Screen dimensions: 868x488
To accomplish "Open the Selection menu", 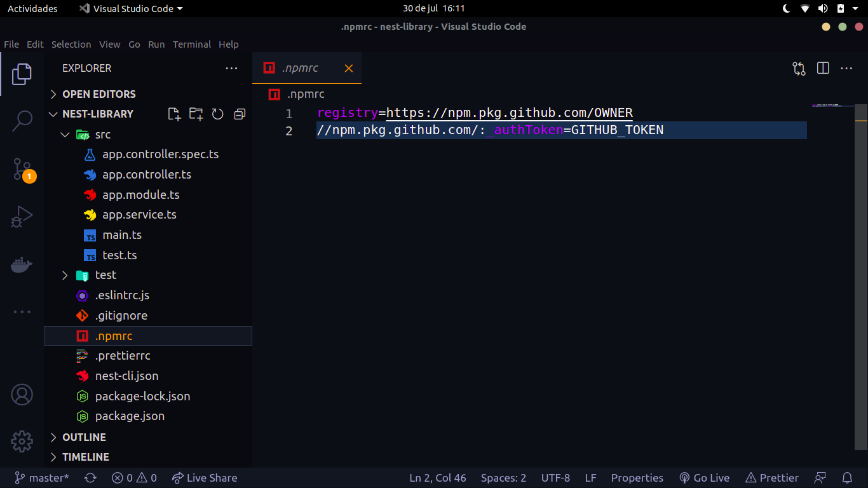I will [x=71, y=44].
